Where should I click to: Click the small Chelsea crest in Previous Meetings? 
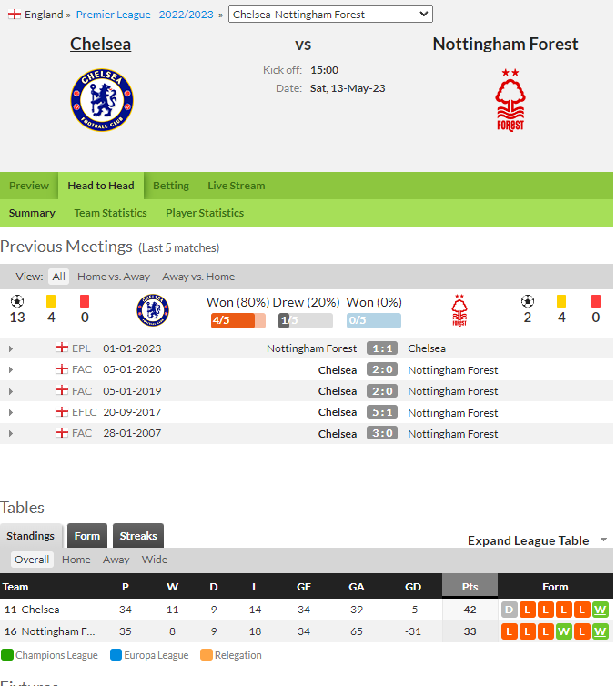(153, 310)
